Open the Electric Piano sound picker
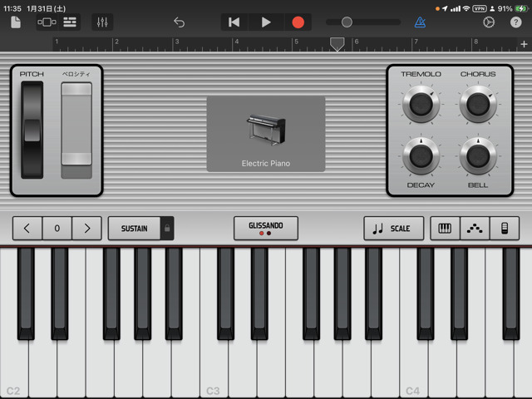Image resolution: width=532 pixels, height=399 pixels. (x=266, y=133)
